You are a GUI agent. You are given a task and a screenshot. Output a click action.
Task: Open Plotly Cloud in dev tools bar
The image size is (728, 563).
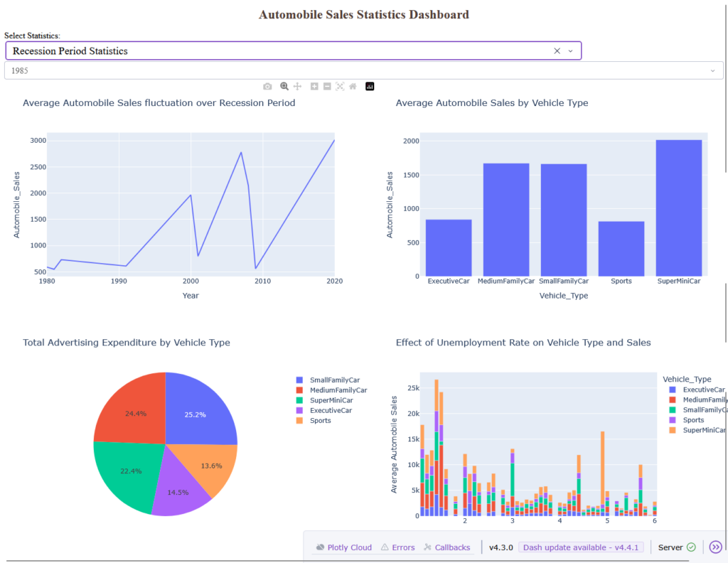[x=344, y=547]
